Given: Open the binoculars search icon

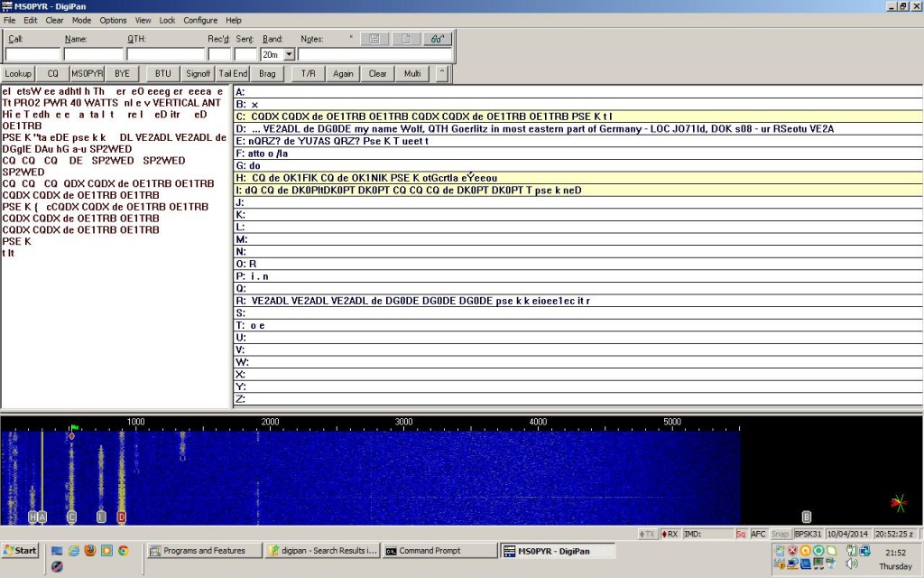Looking at the screenshot, I should pos(438,39).
